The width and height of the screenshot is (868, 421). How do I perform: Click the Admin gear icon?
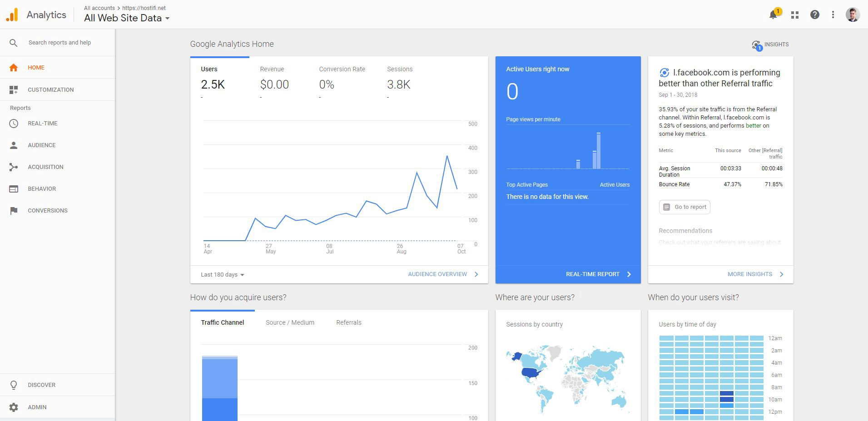[x=14, y=407]
